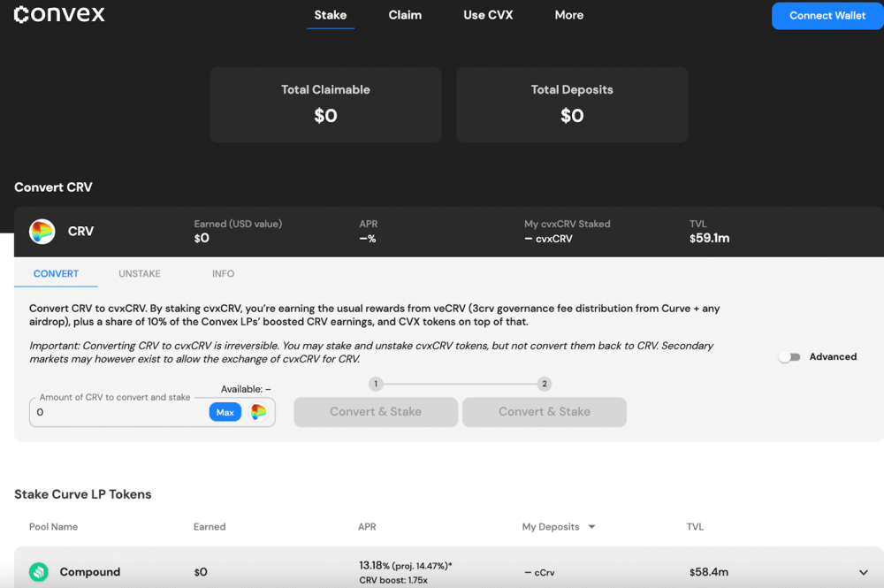Select the INFO tab
The width and height of the screenshot is (884, 588).
223,274
